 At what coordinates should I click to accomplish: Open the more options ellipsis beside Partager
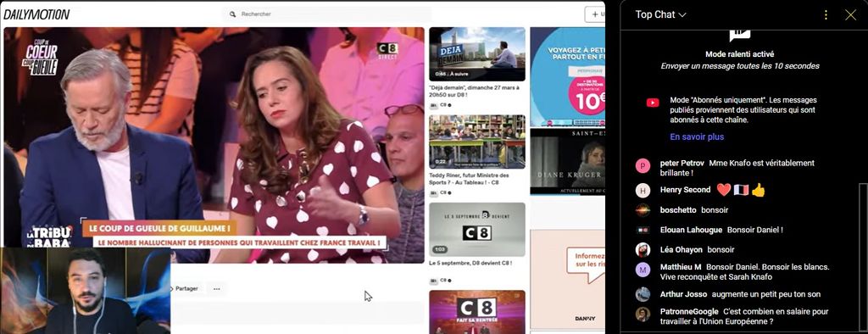(216, 288)
